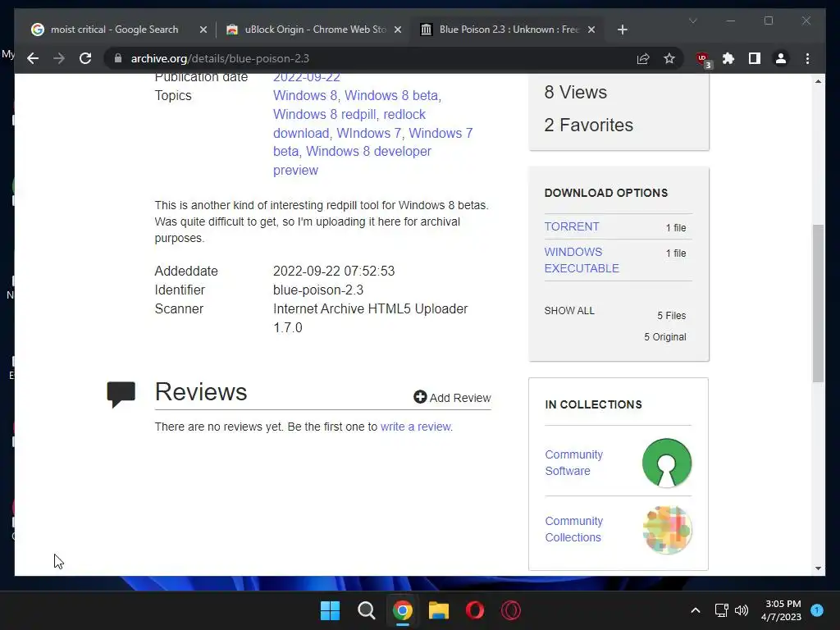840x630 pixels.
Task: Download the TORRENT file
Action: (x=572, y=226)
